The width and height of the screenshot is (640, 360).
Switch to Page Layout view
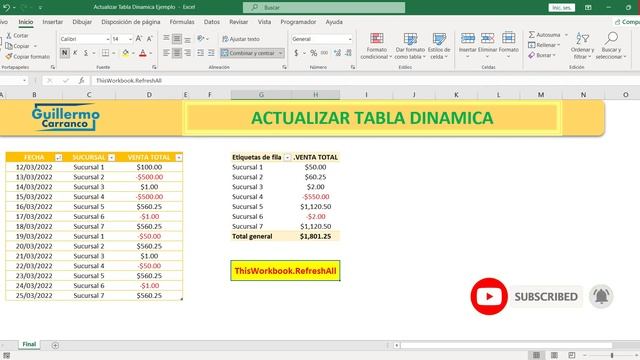554,356
